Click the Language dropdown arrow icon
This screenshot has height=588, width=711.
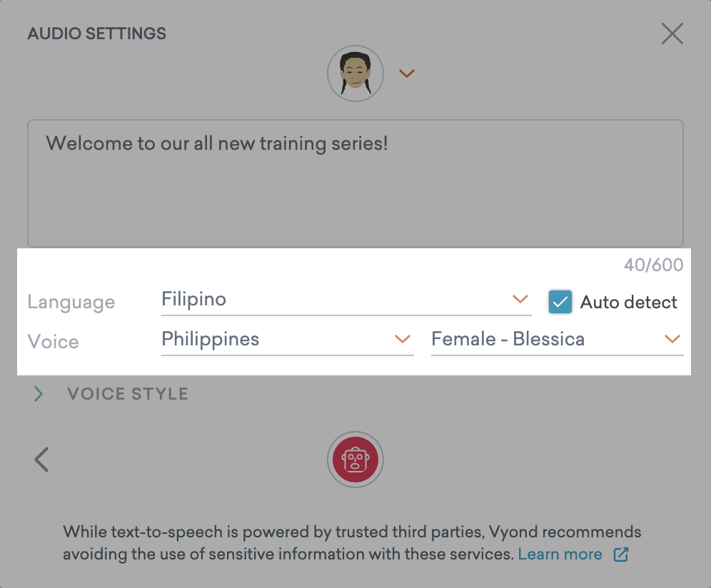tap(520, 300)
